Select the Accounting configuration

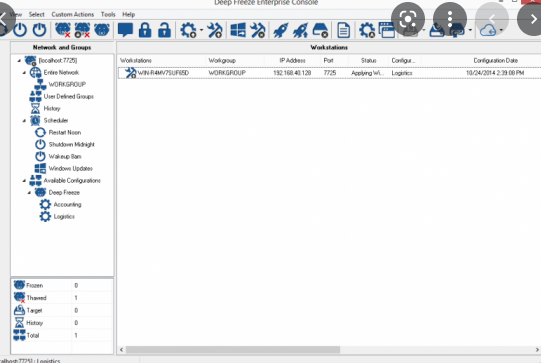(x=68, y=205)
